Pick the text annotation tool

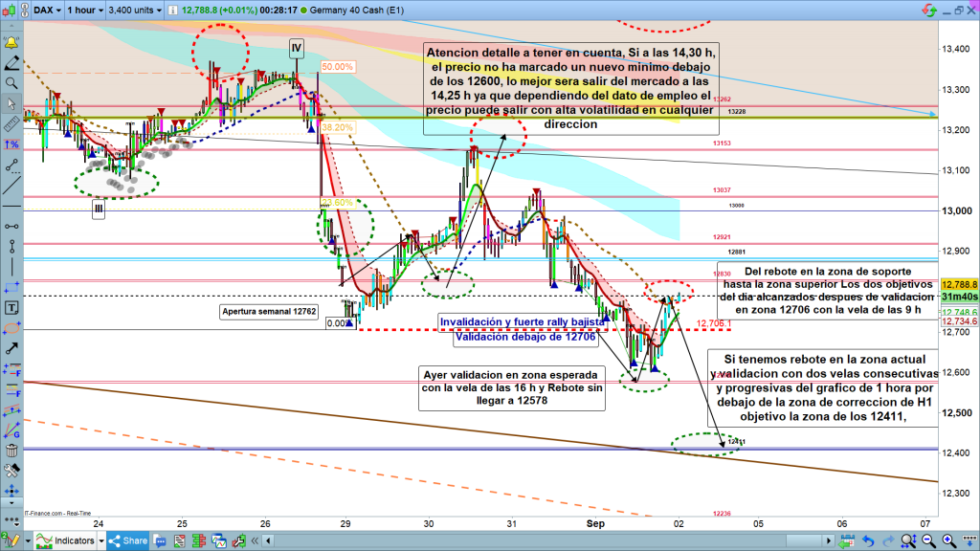tap(12, 307)
